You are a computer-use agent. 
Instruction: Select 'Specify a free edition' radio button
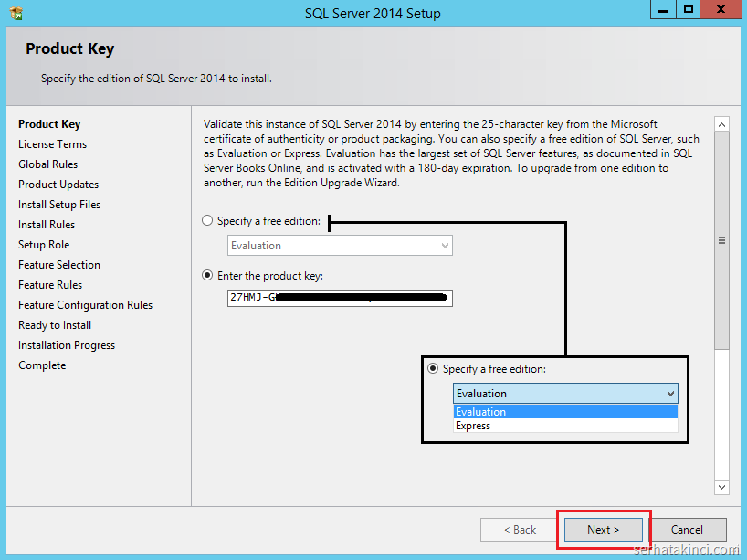coord(207,221)
